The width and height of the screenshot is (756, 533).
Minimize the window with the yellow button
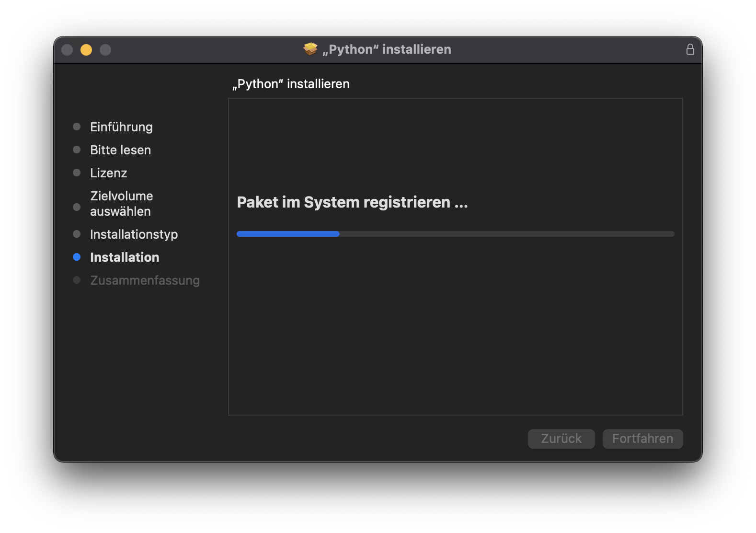[86, 50]
